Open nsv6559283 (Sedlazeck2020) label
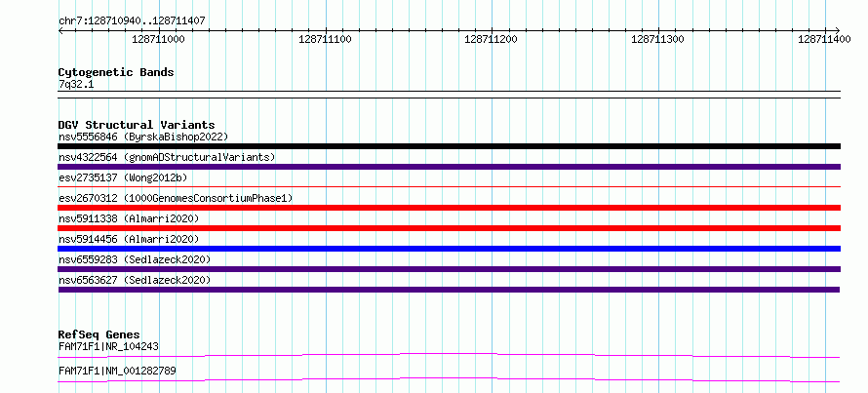Image resolution: width=868 pixels, height=393 pixels. click(x=135, y=259)
